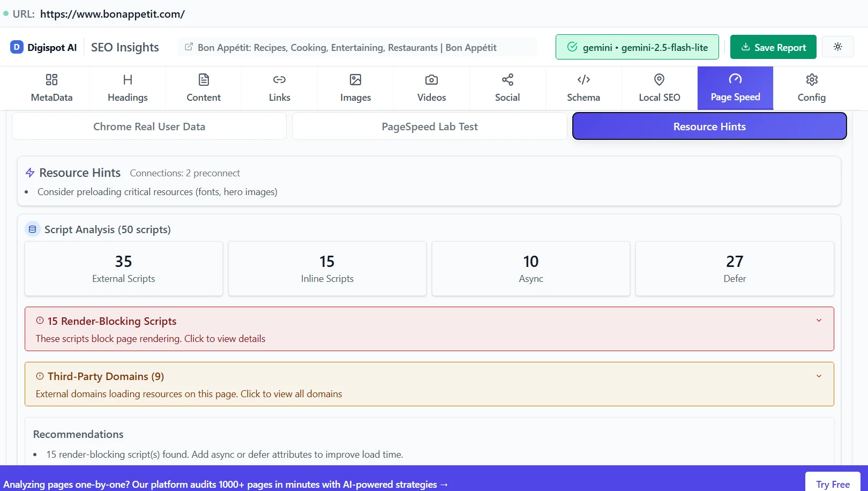The image size is (868, 491).
Task: Click the Schema code brackets icon
Action: pyautogui.click(x=583, y=80)
